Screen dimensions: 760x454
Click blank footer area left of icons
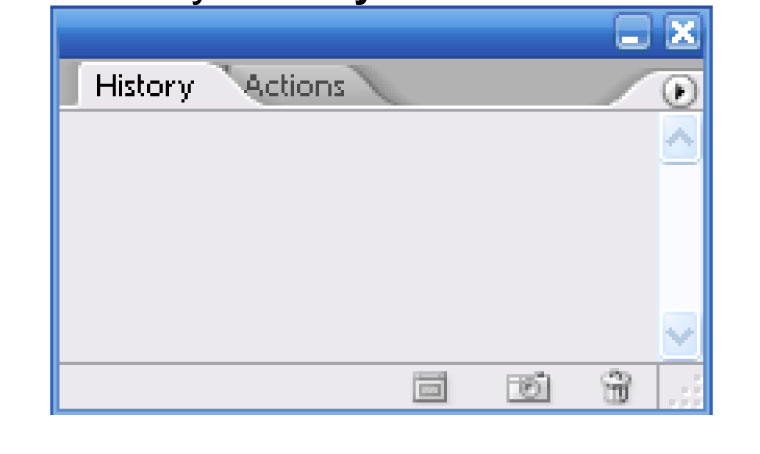coord(233,387)
